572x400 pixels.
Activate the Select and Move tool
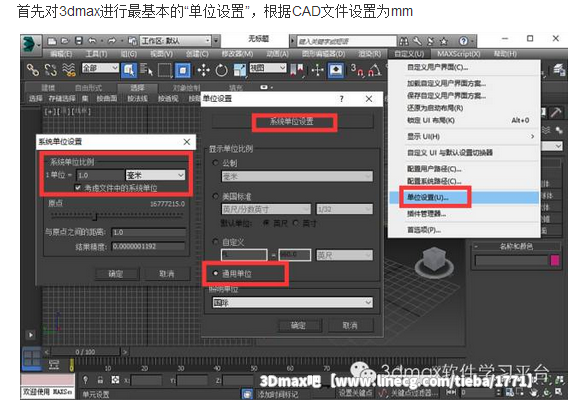click(203, 70)
